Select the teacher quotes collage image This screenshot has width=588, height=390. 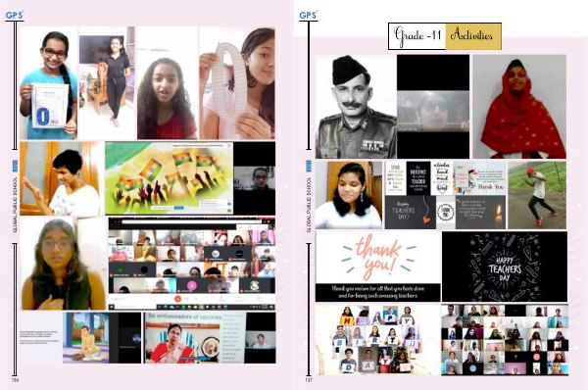point(446,195)
